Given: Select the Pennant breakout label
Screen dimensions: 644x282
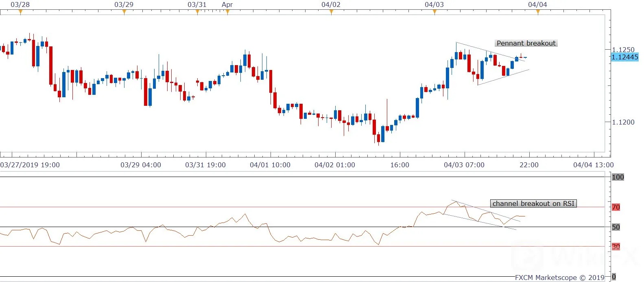Looking at the screenshot, I should [x=526, y=43].
